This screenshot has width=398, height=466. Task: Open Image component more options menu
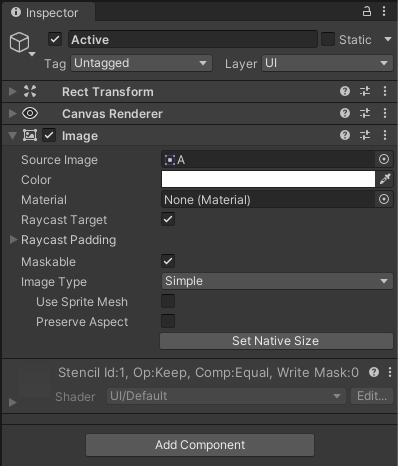point(385,135)
